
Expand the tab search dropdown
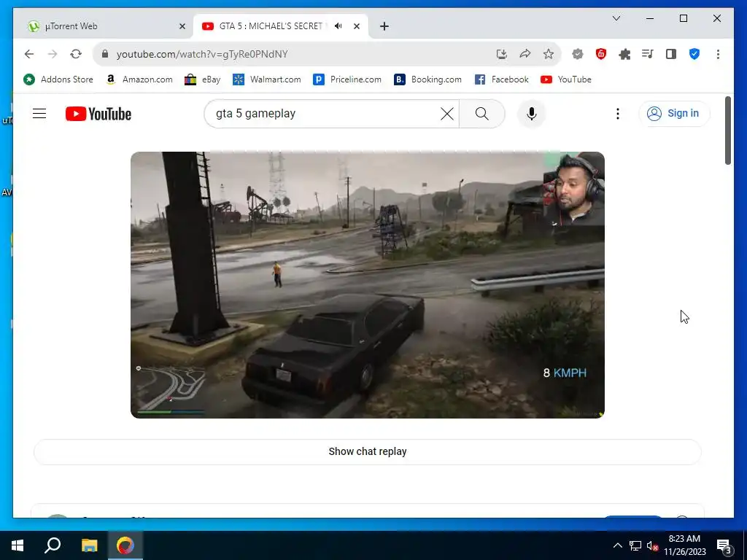point(616,18)
